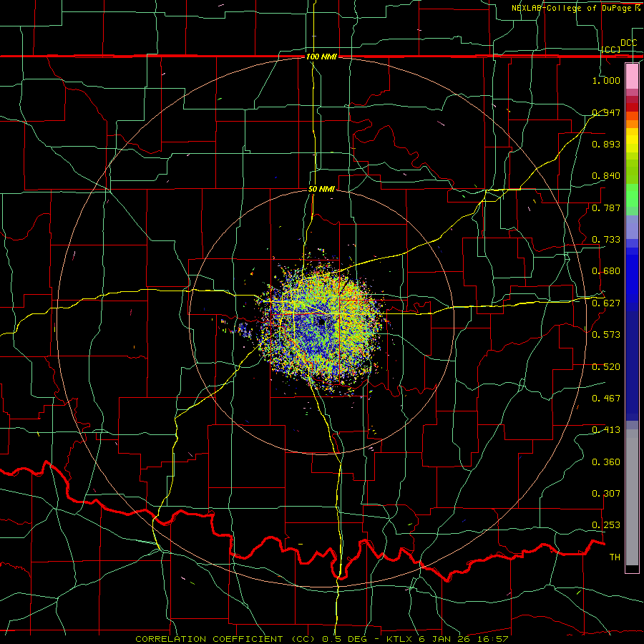644x644 pixels.
Task: Pick the gray segment of the color bar
Action: tap(632, 497)
